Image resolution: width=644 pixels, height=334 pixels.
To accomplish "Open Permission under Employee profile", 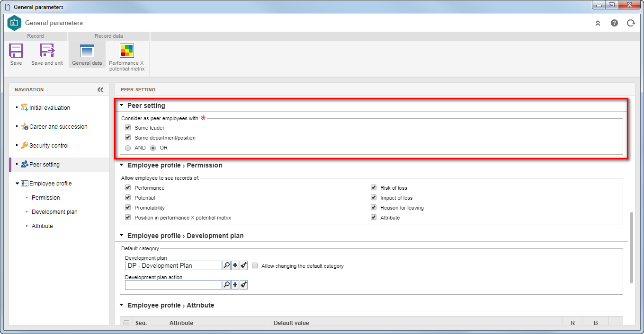I will [46, 198].
